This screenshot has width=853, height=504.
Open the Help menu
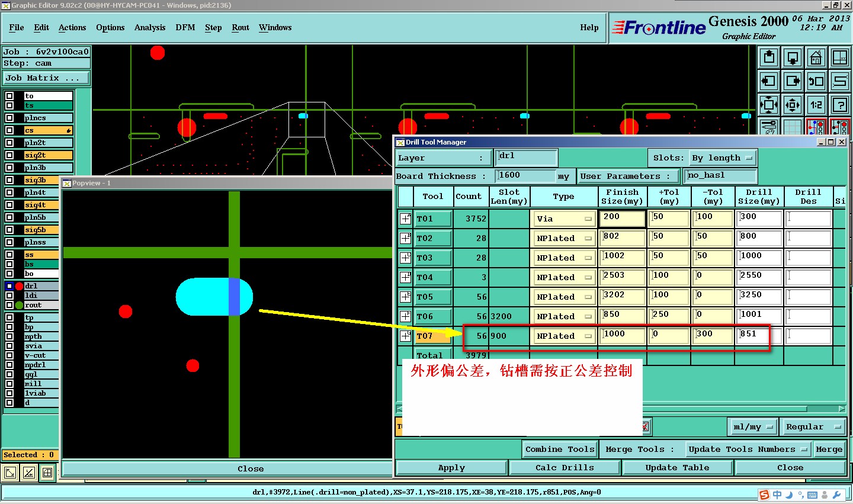pyautogui.click(x=589, y=27)
